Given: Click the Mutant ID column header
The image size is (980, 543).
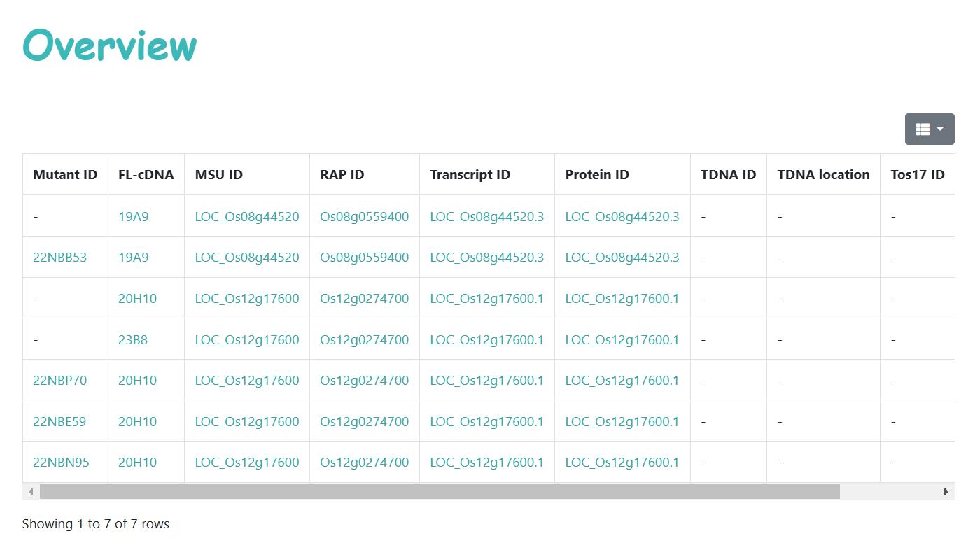Looking at the screenshot, I should tap(65, 175).
